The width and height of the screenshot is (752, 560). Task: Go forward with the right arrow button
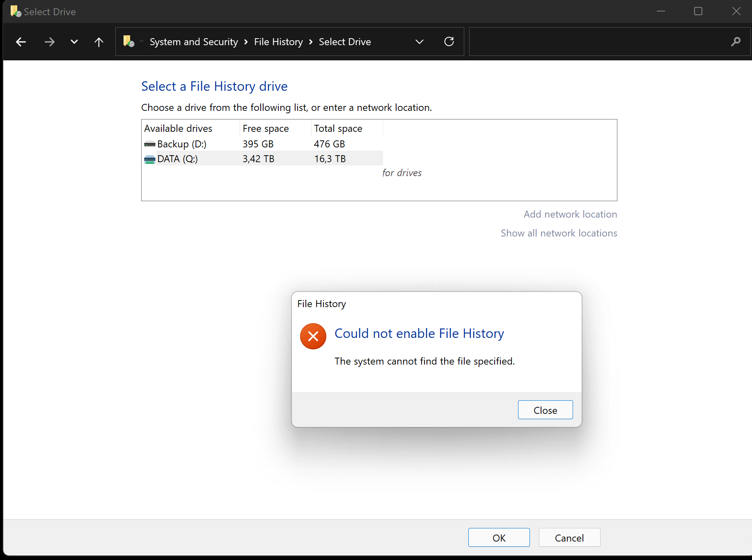[50, 42]
